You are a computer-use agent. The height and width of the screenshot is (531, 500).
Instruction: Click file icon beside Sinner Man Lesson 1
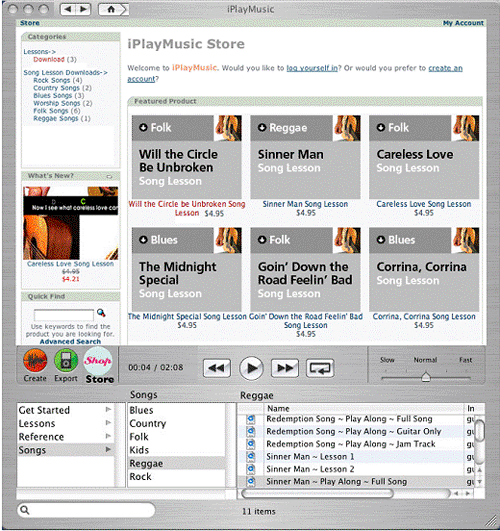[x=251, y=456]
